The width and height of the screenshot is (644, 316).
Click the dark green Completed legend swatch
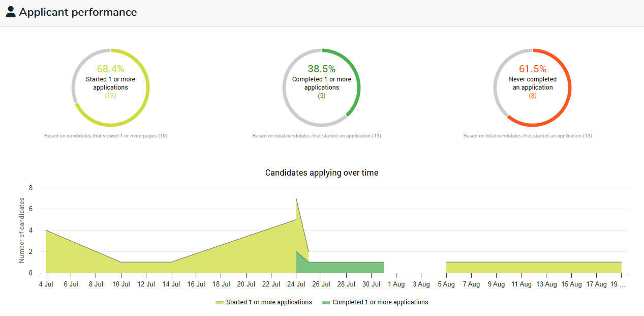[326, 303]
